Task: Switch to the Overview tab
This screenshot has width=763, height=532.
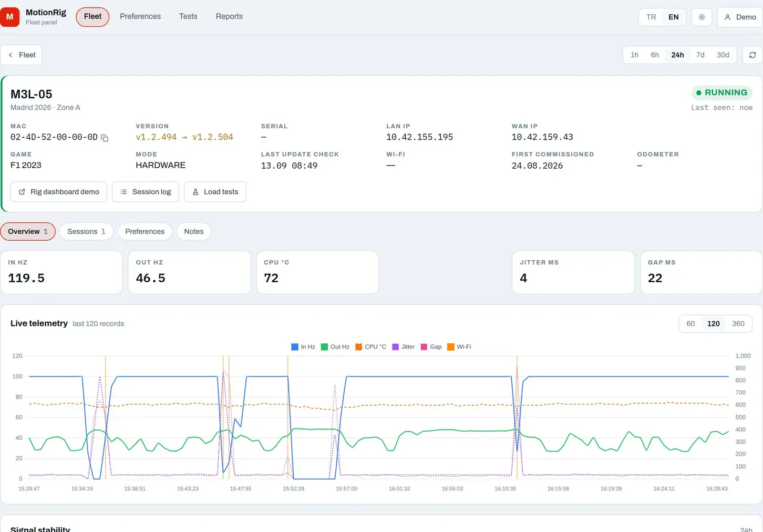Action: [28, 232]
